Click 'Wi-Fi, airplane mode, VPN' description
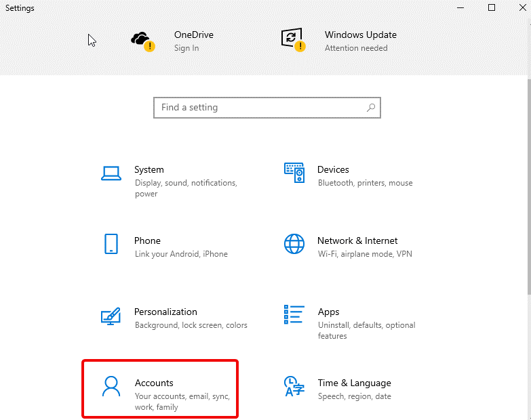 pyautogui.click(x=365, y=254)
